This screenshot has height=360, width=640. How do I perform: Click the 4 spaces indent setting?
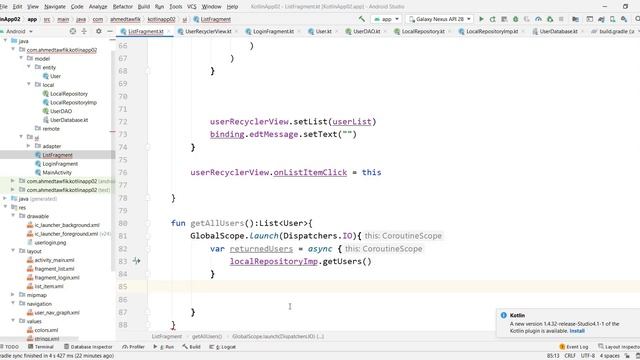pos(609,356)
